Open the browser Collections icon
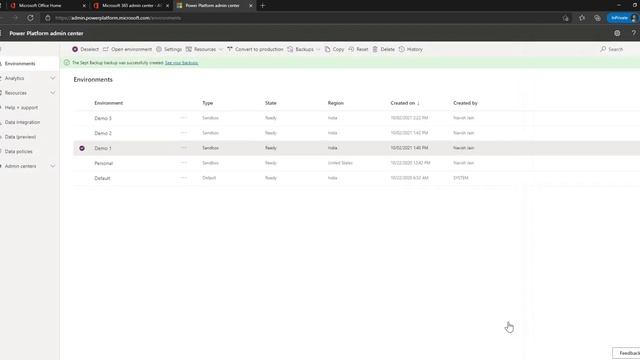The image size is (640, 360). 597,18
